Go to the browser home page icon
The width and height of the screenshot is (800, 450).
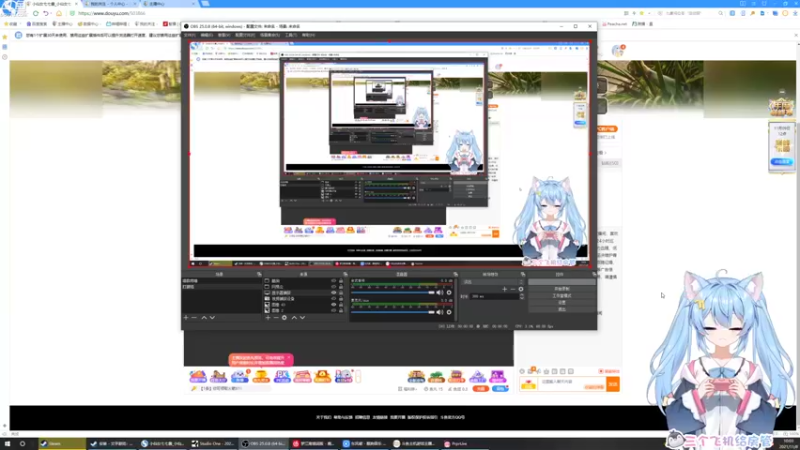(59, 13)
